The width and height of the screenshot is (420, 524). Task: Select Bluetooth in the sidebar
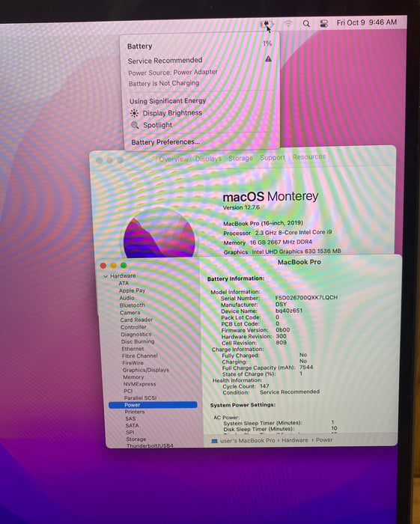(133, 305)
